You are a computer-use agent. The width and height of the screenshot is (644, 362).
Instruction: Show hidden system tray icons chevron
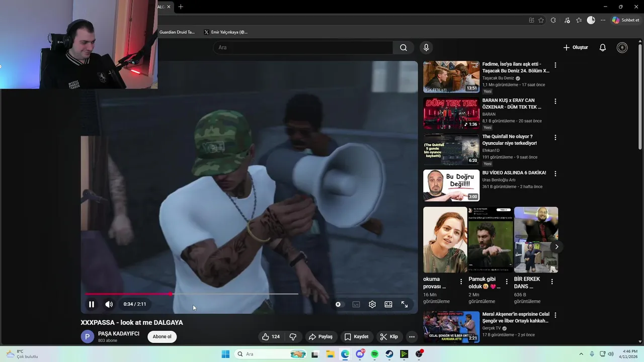581,354
